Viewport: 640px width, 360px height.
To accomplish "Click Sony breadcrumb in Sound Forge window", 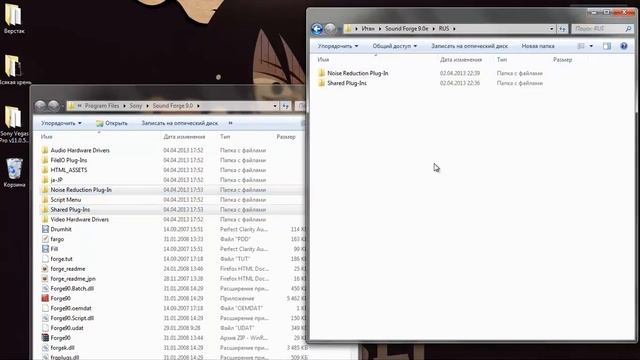I will (136, 106).
